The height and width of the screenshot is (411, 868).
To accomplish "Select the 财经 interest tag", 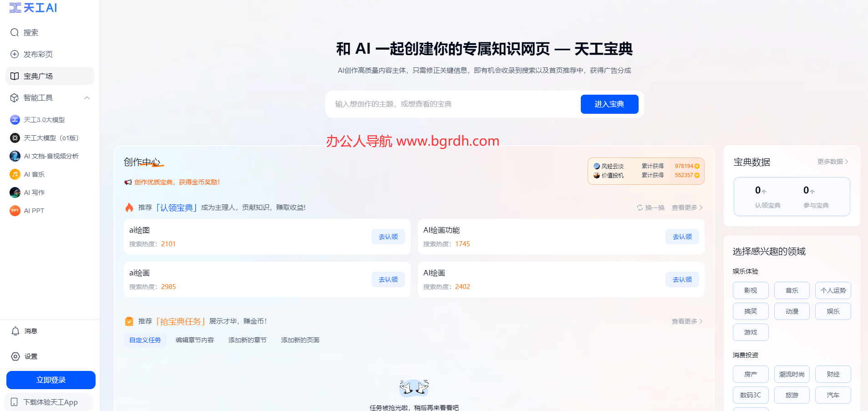I will (833, 374).
